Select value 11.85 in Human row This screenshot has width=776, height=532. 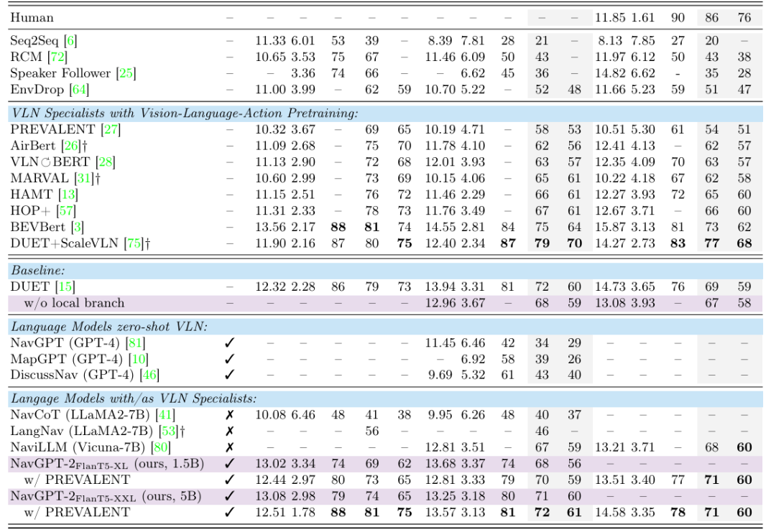click(x=610, y=18)
